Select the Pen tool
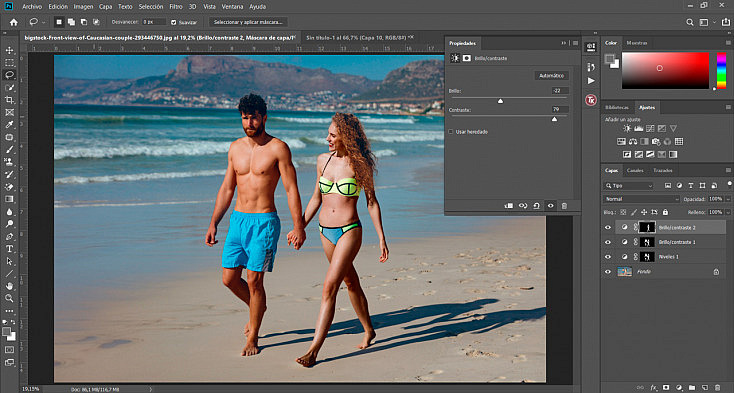This screenshot has height=393, width=734. (9, 236)
